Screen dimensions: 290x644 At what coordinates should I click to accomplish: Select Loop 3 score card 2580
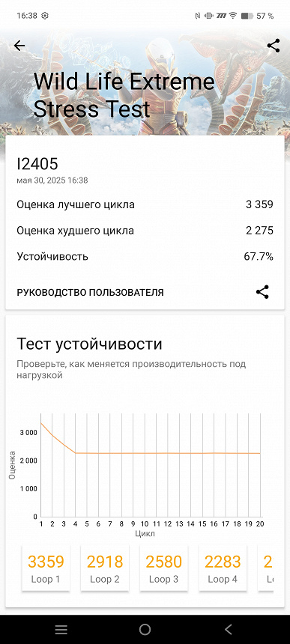pos(163,568)
